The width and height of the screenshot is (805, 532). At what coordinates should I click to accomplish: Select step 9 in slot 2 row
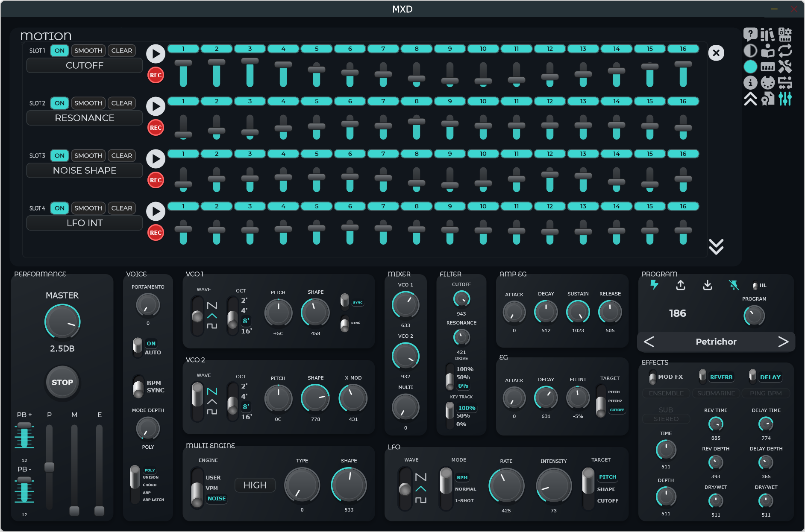point(450,101)
